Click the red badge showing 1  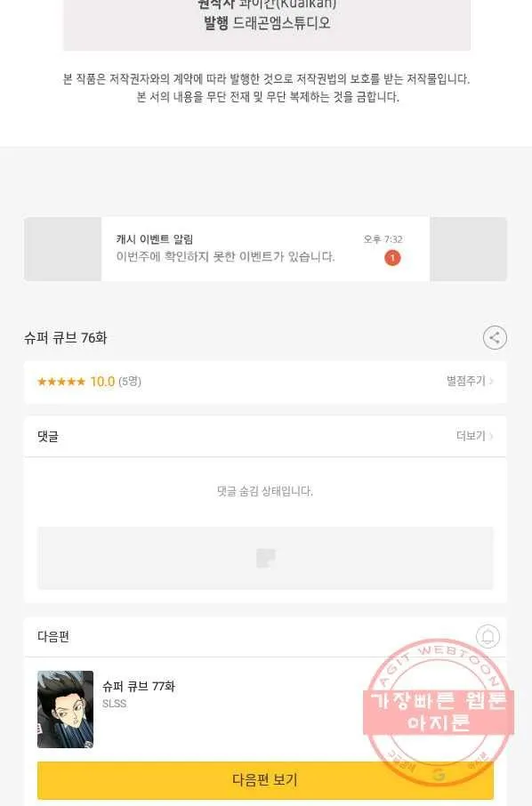pyautogui.click(x=392, y=258)
